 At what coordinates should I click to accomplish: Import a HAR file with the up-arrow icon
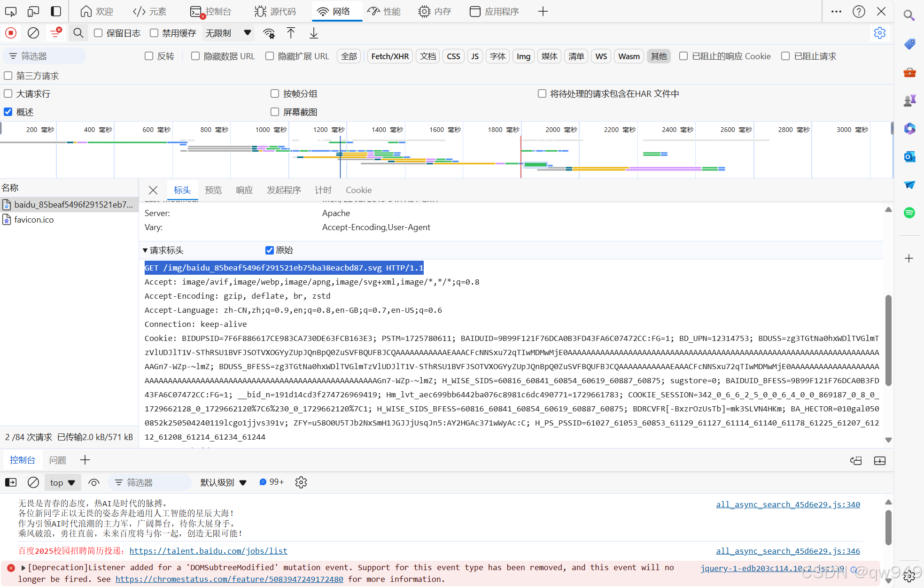291,33
